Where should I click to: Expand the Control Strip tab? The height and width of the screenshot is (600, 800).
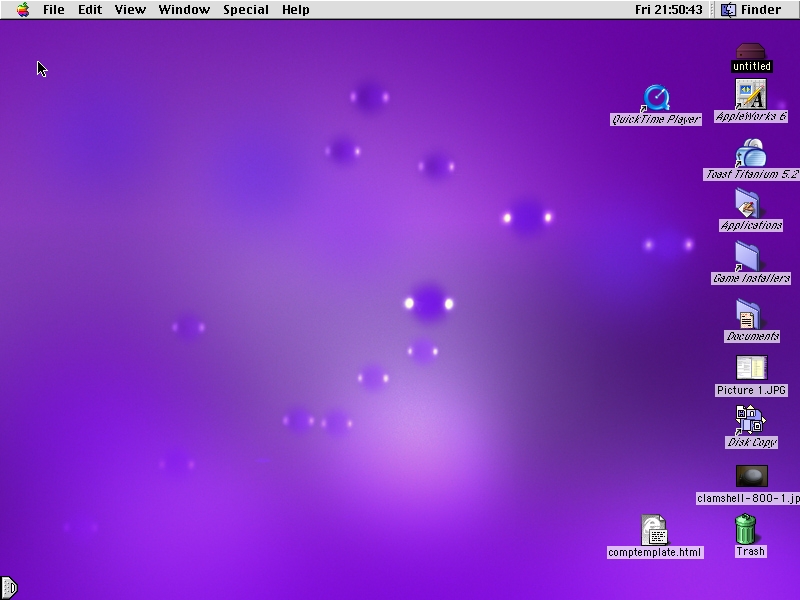pos(9,588)
